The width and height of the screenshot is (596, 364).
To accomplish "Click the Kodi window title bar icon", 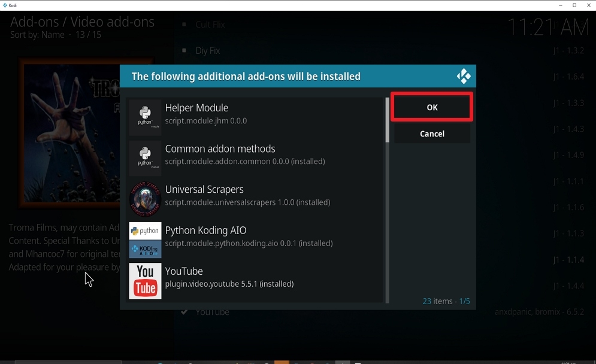I will [5, 5].
